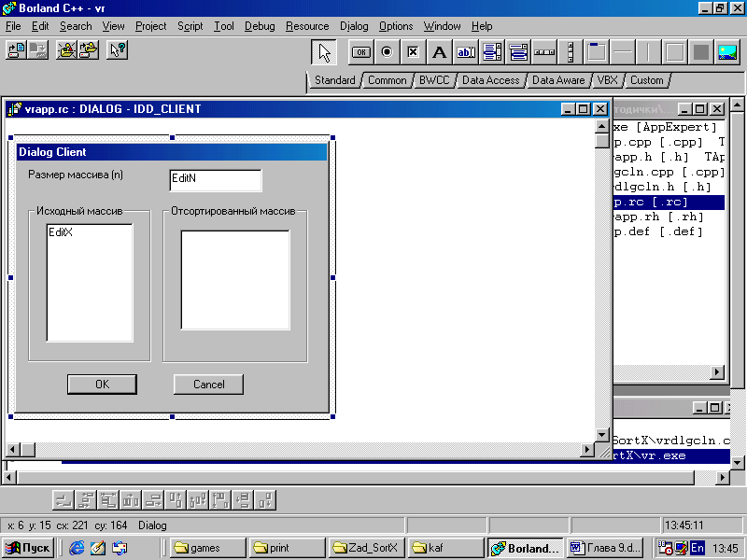
Task: Click the New Project toolbar icon
Action: click(66, 50)
